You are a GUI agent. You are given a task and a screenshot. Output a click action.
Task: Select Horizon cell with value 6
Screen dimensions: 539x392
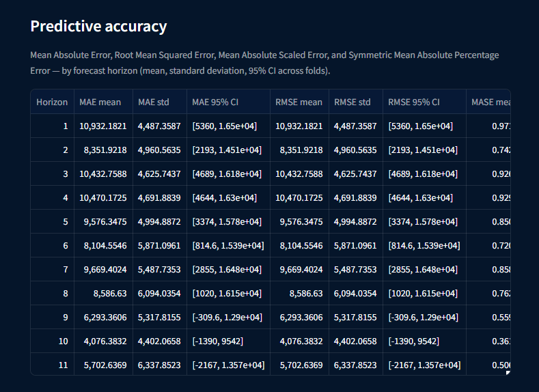click(52, 246)
